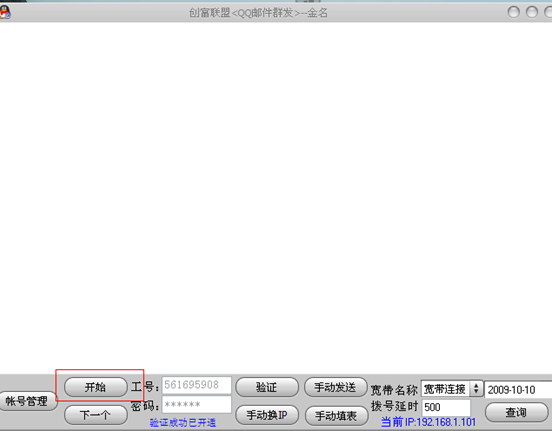Focus the 工号 input field with 561695908
Screen dimensions: 552x431
(196, 385)
